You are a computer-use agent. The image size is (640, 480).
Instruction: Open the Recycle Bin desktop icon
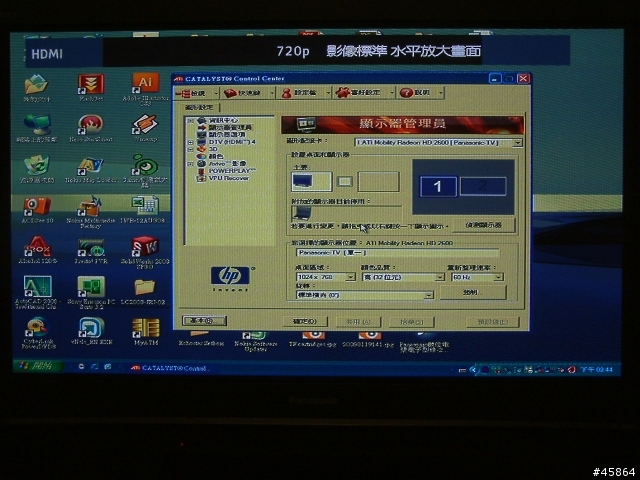click(x=37, y=169)
